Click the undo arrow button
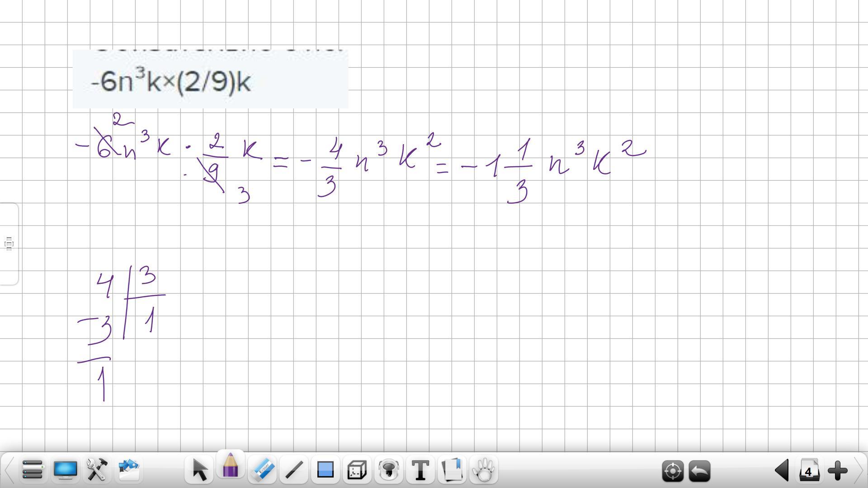868x488 pixels. point(700,471)
